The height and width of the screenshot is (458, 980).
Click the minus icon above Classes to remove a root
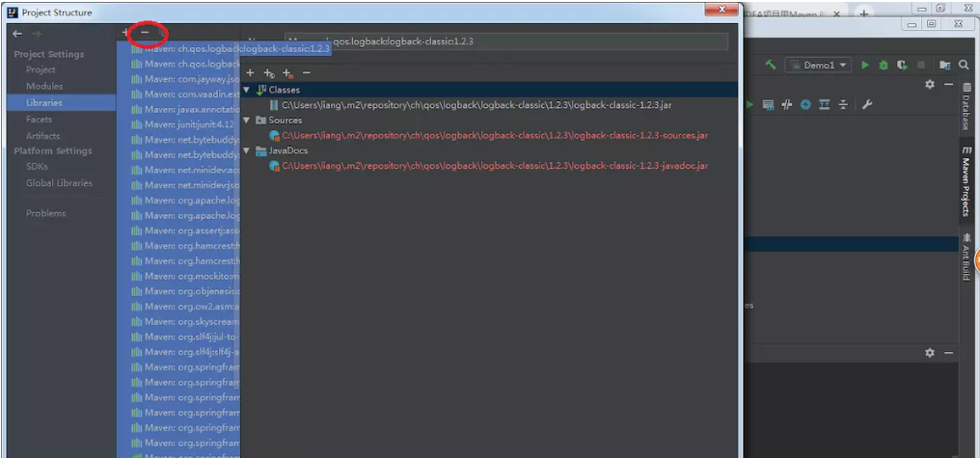pos(307,73)
